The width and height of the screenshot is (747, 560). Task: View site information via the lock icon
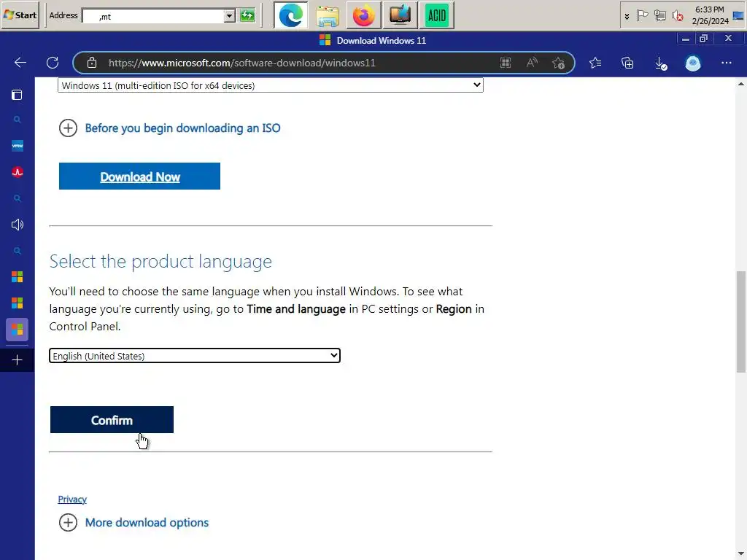(92, 63)
